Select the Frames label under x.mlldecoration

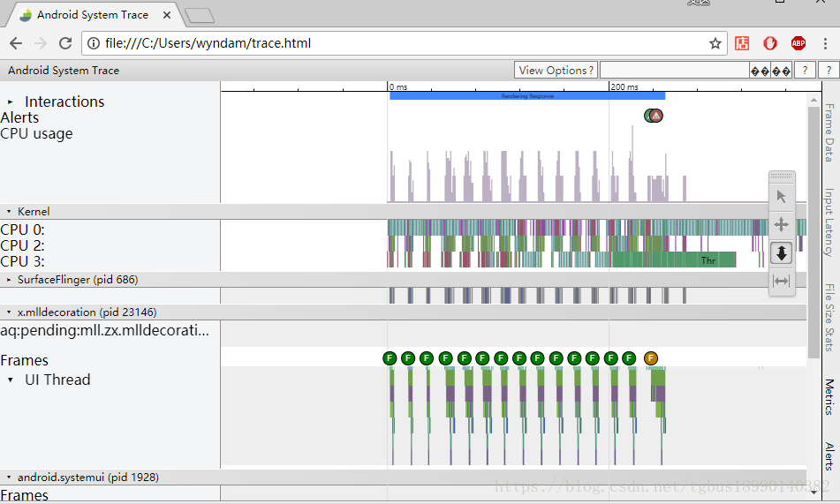(x=24, y=360)
